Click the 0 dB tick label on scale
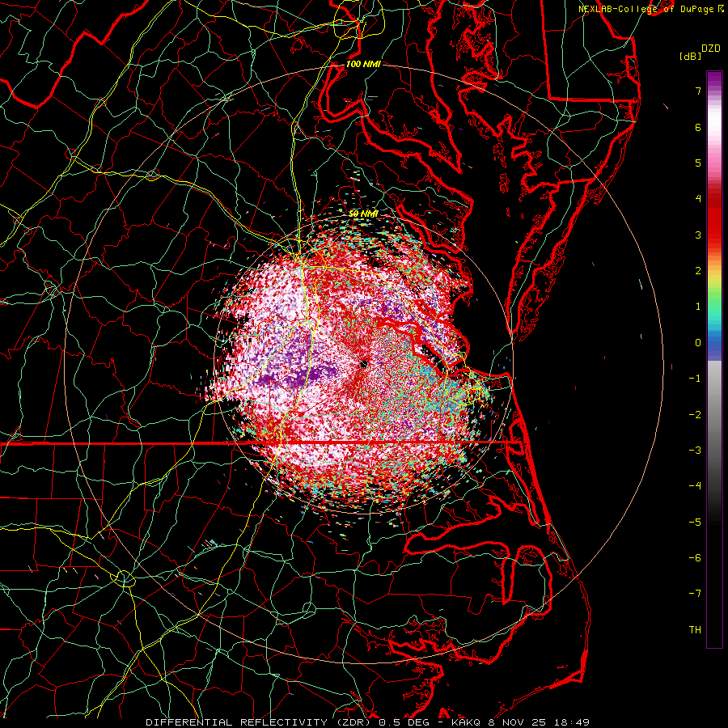 (698, 343)
